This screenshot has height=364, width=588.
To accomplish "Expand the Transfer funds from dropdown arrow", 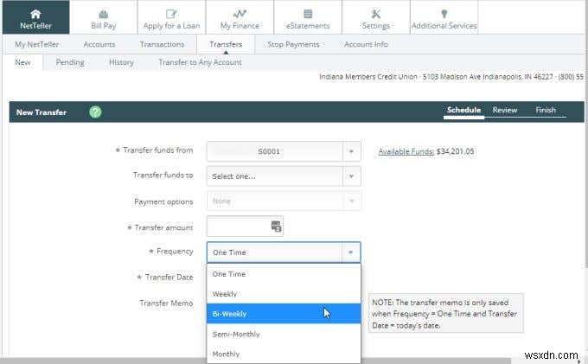I will click(351, 151).
